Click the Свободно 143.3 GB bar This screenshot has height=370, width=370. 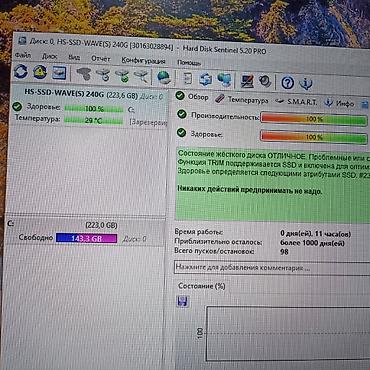tap(86, 238)
